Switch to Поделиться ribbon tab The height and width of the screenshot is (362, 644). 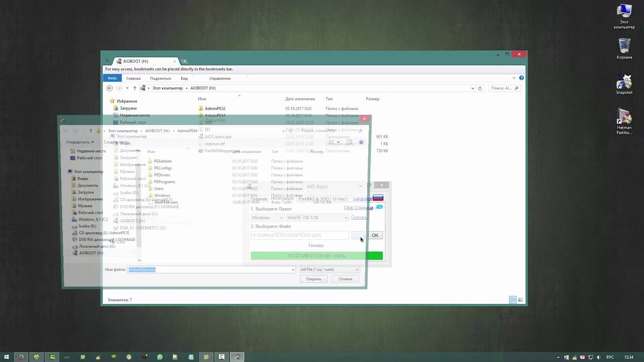click(x=160, y=78)
